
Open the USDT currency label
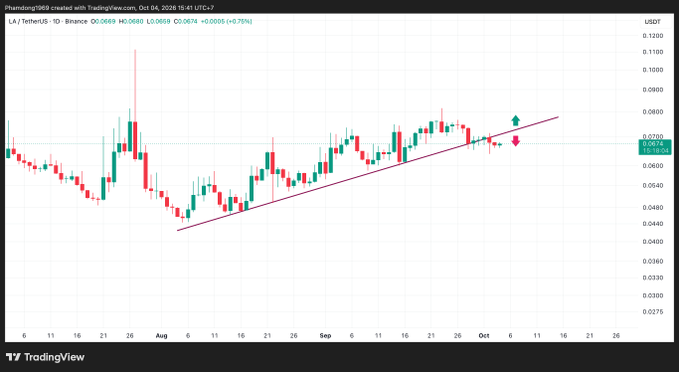point(652,22)
